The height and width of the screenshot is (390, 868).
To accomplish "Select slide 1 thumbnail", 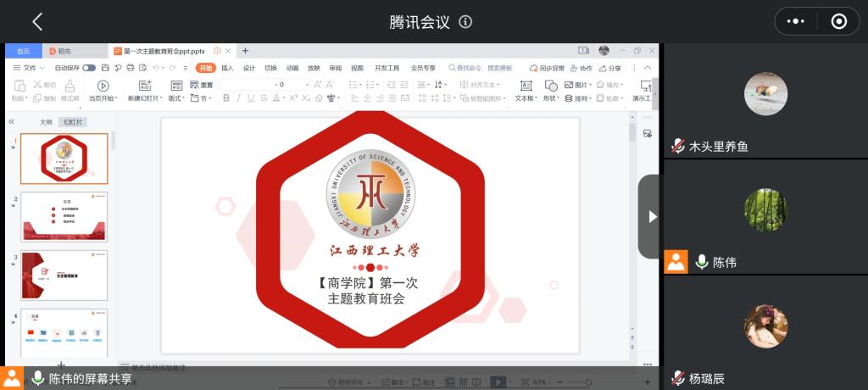I will [x=64, y=159].
